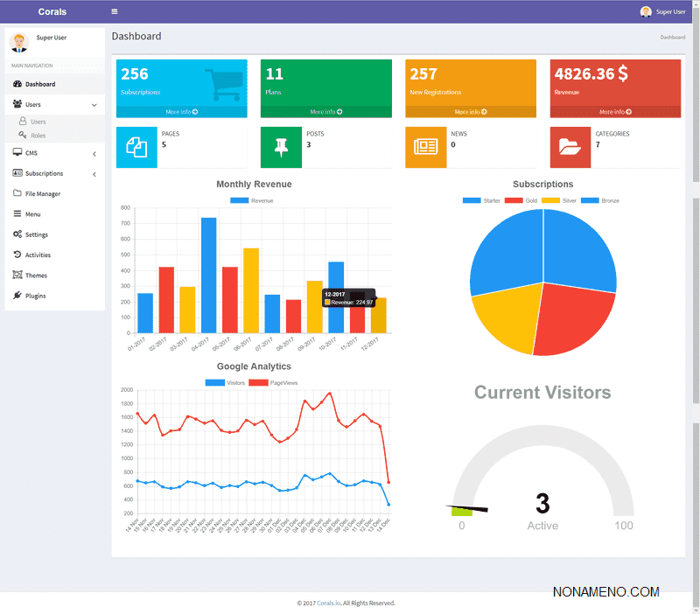Screen dimensions: 700x614
Task: Open Settings with the gears icon
Action: point(18,234)
